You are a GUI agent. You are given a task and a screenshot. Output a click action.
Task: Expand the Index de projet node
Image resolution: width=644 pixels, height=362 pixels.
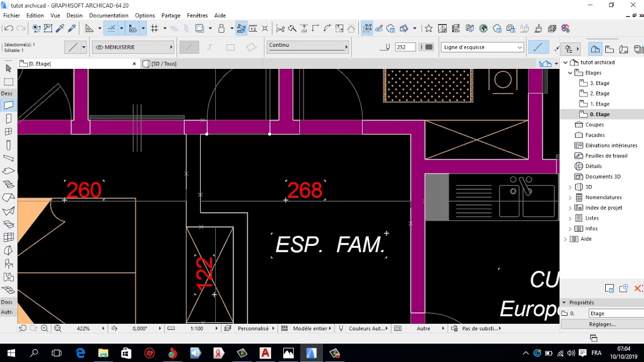coord(571,208)
